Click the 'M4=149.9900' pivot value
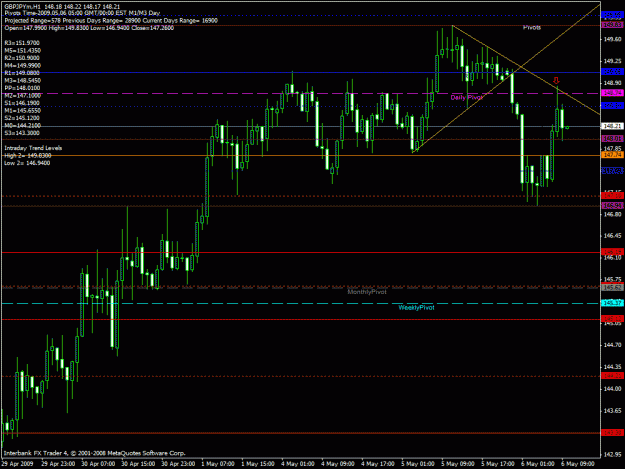 22,66
